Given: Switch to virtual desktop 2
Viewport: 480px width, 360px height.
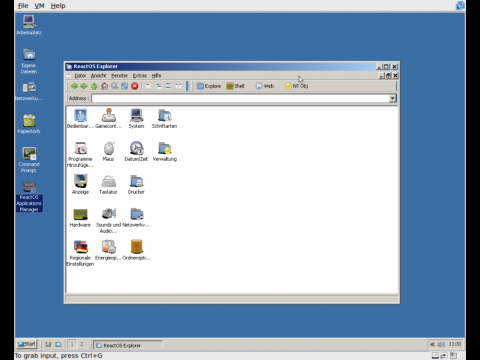Looking at the screenshot, I should point(82,344).
